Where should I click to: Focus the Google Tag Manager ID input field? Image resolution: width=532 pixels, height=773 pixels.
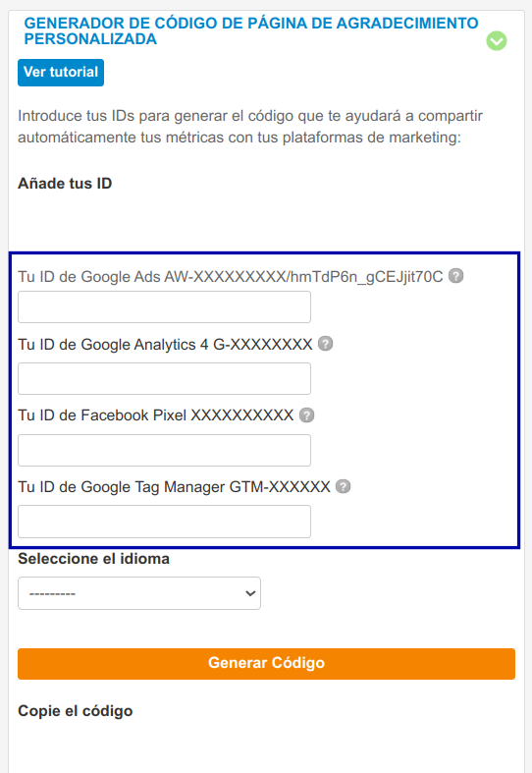point(164,522)
